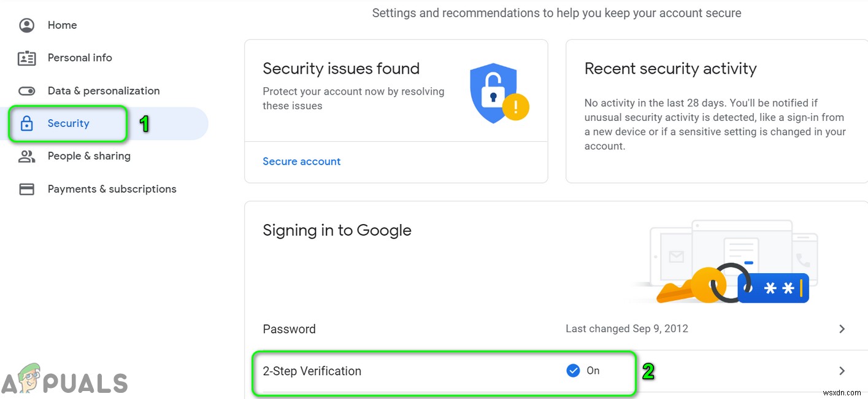Open the Data & personalization menu item

coord(103,90)
